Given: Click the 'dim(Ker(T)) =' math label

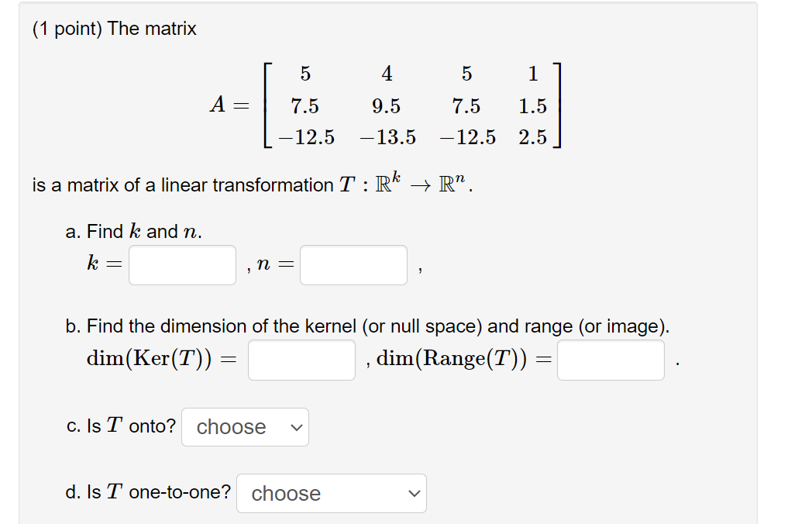Looking at the screenshot, I should (161, 359).
